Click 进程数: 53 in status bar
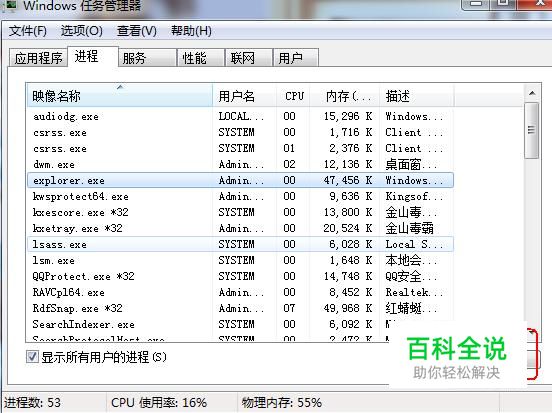Screen dimensions: 552x413 pos(32,402)
